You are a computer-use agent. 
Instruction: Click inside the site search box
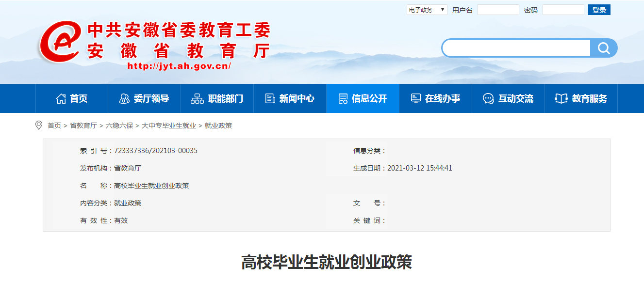pyautogui.click(x=516, y=48)
